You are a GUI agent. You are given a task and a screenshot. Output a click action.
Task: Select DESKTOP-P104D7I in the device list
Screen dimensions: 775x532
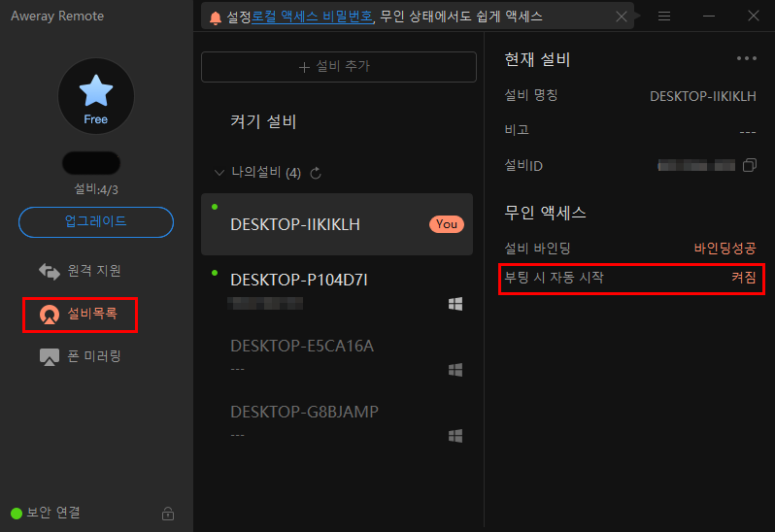[337, 289]
